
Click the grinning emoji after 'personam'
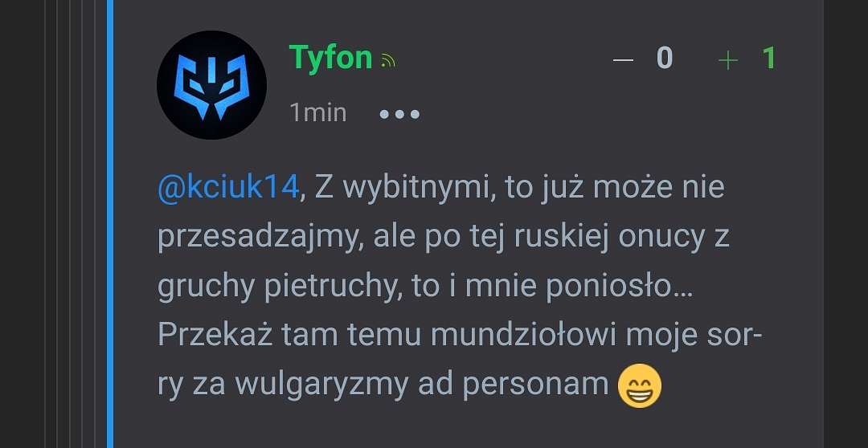tap(640, 385)
